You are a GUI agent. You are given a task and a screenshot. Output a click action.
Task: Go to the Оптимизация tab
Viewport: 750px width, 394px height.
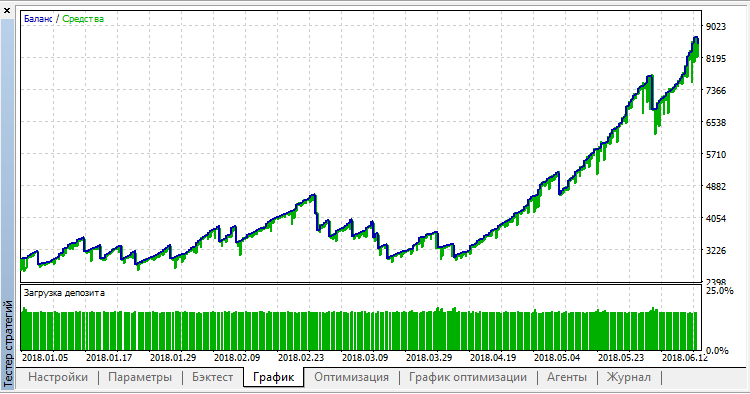[x=351, y=377]
